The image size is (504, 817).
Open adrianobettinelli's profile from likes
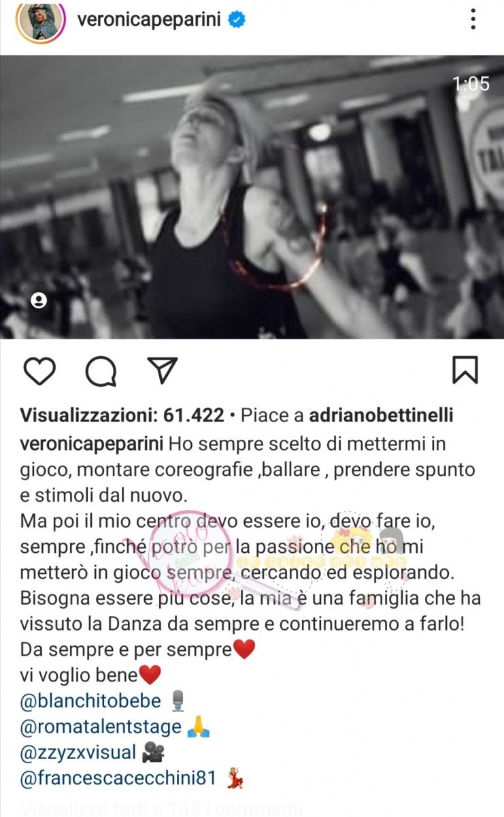tap(382, 415)
